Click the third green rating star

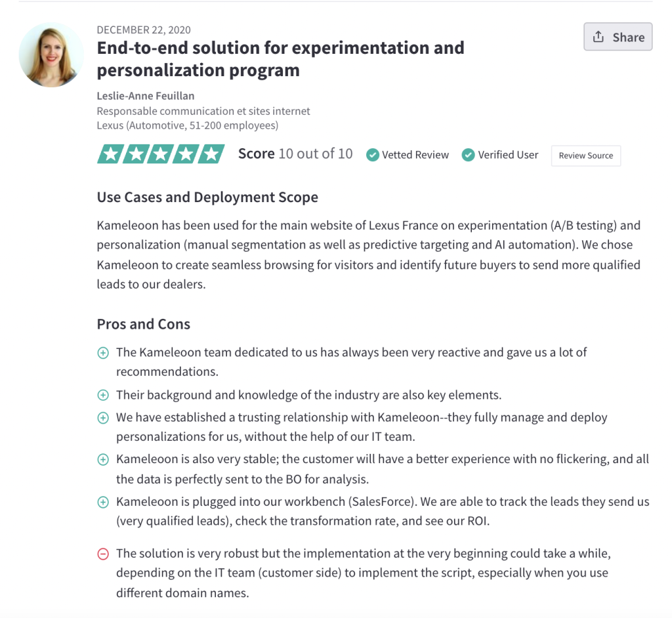pyautogui.click(x=161, y=154)
